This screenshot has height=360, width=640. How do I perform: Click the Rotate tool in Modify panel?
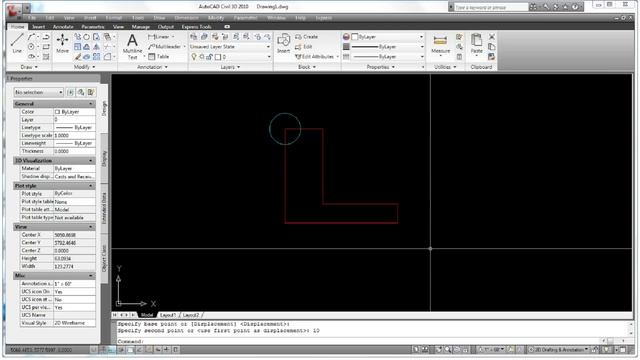(87, 37)
